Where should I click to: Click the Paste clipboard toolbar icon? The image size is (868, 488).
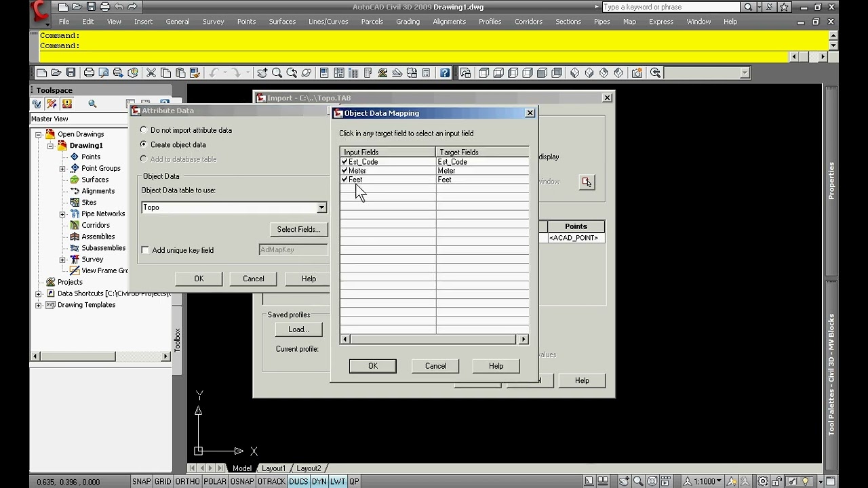(x=180, y=73)
